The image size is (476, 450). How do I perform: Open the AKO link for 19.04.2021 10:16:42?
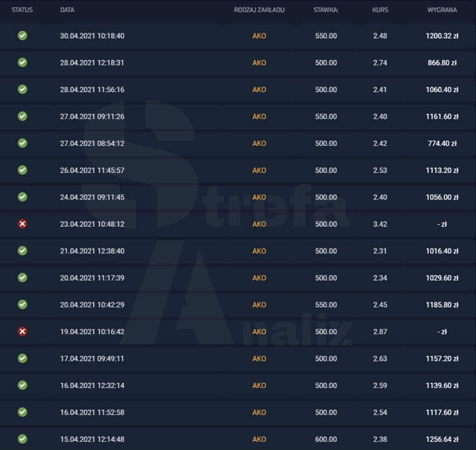click(x=259, y=332)
